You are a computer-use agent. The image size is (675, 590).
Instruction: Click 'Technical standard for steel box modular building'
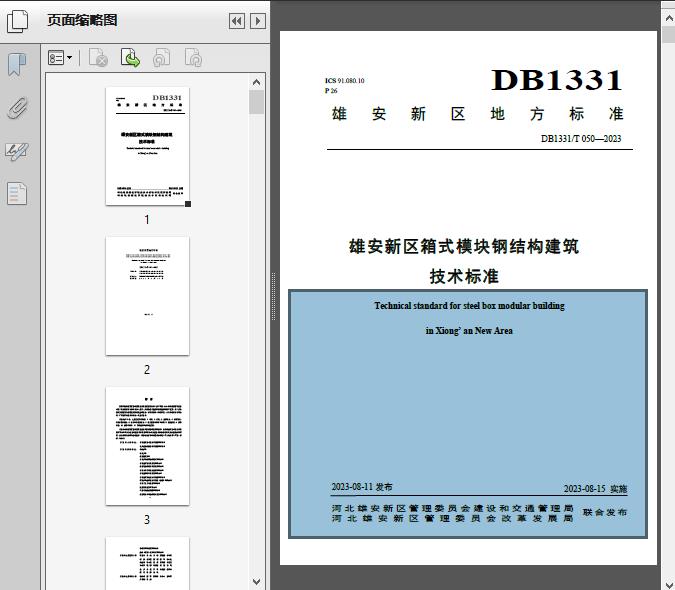pos(469,306)
